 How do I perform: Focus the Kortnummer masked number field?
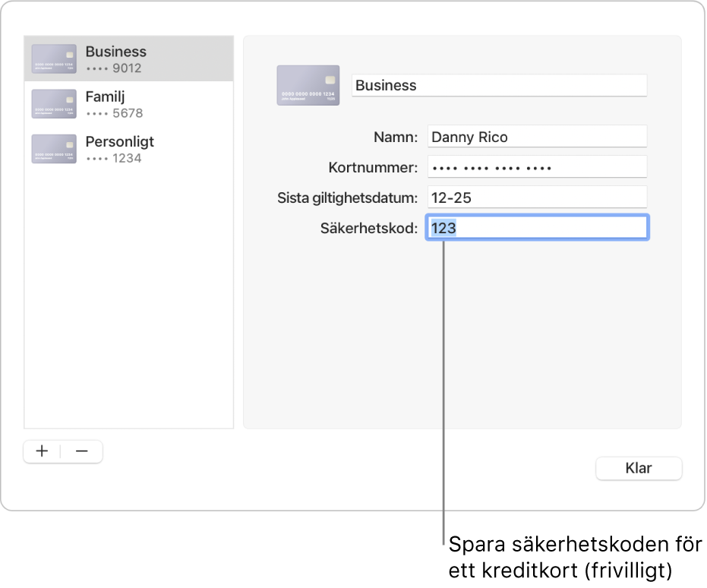pos(536,167)
